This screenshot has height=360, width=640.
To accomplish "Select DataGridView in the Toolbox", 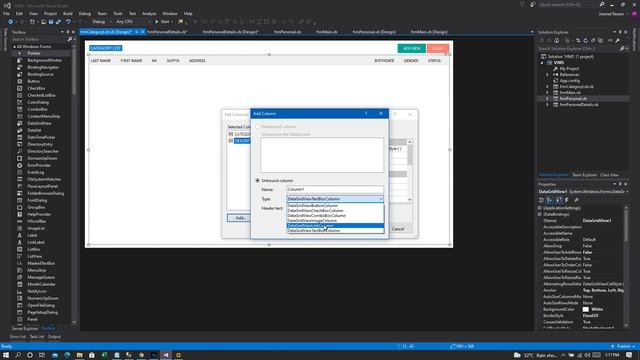I will pos(39,123).
